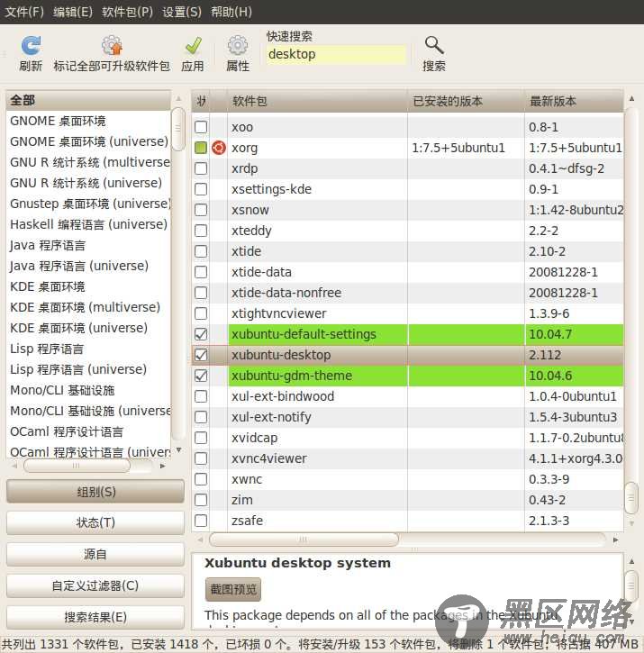644x653 pixels.
Task: Click the package list horizontal scrollbar
Action: [304, 540]
